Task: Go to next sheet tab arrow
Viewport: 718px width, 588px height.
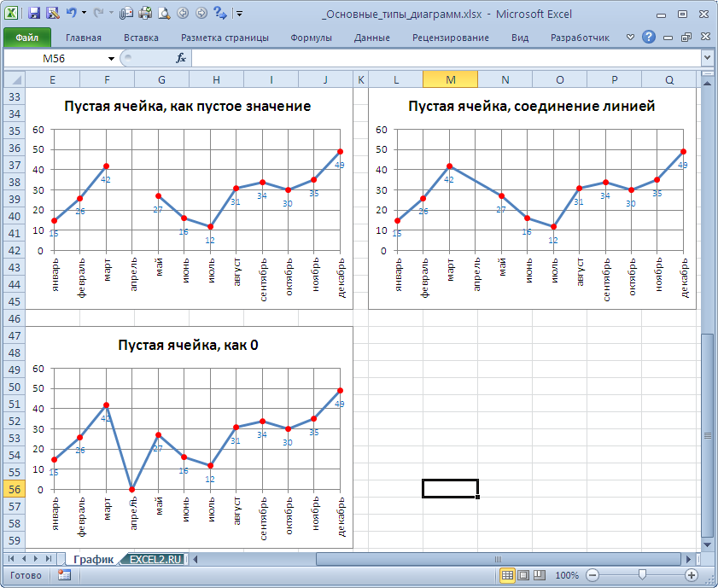Action: click(36, 559)
